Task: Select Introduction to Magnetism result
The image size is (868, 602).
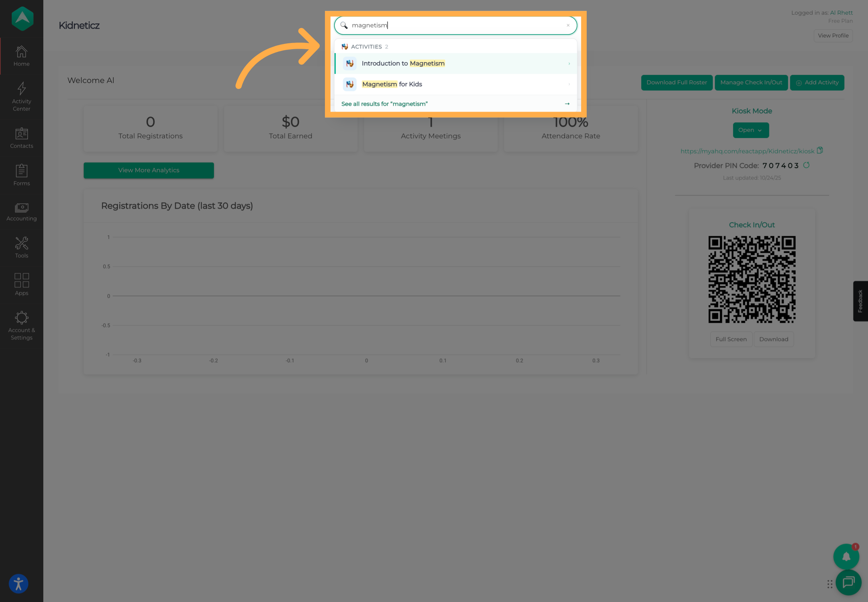Action: coord(455,63)
